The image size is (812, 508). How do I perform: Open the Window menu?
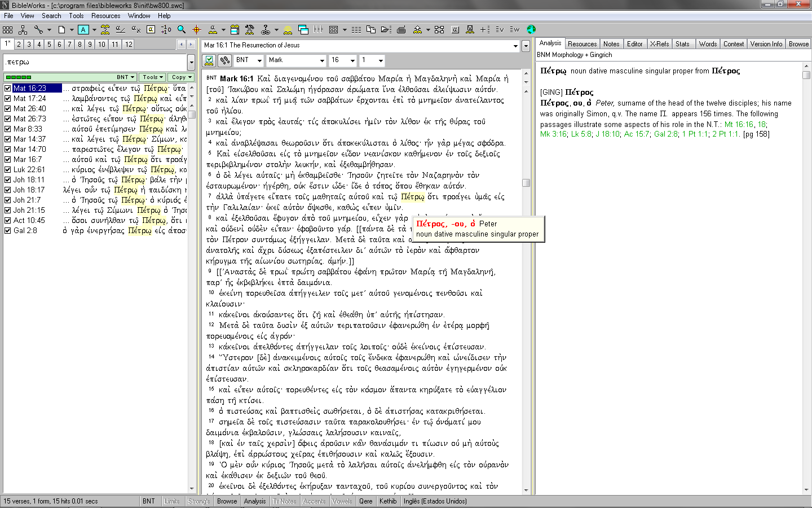click(139, 16)
